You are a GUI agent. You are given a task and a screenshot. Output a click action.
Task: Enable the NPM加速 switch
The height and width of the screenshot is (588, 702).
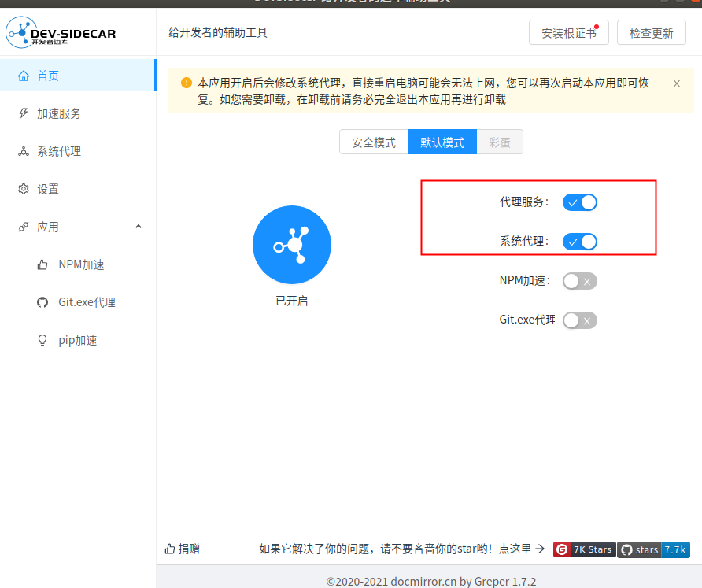[580, 281]
